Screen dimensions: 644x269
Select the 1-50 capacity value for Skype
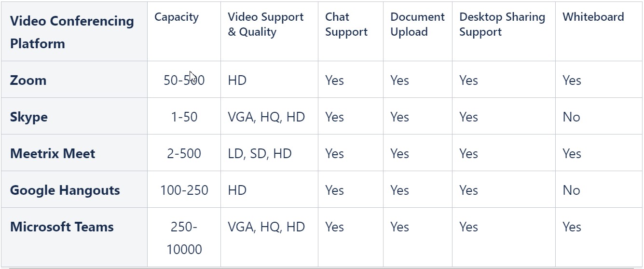(184, 117)
